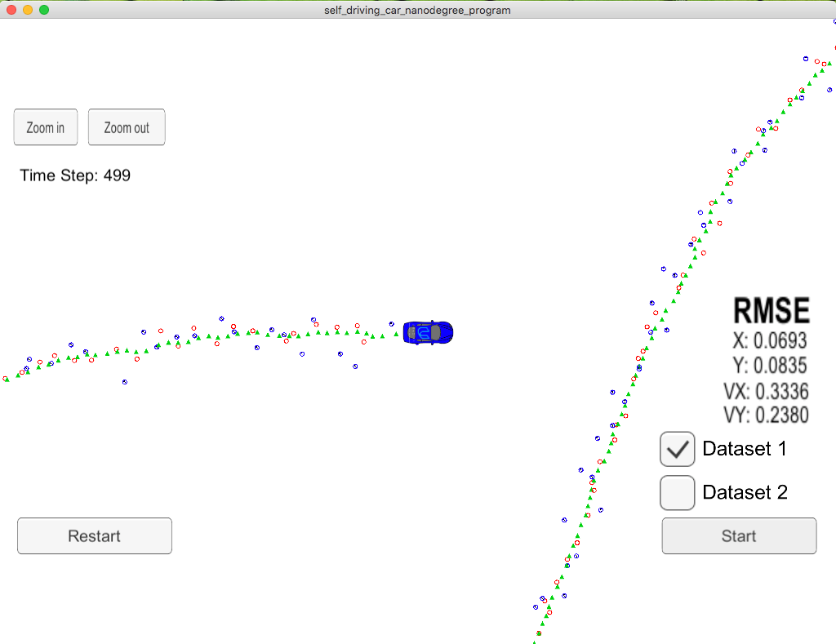
Task: Click the VX: 0.3336 RMSE value
Action: (766, 391)
